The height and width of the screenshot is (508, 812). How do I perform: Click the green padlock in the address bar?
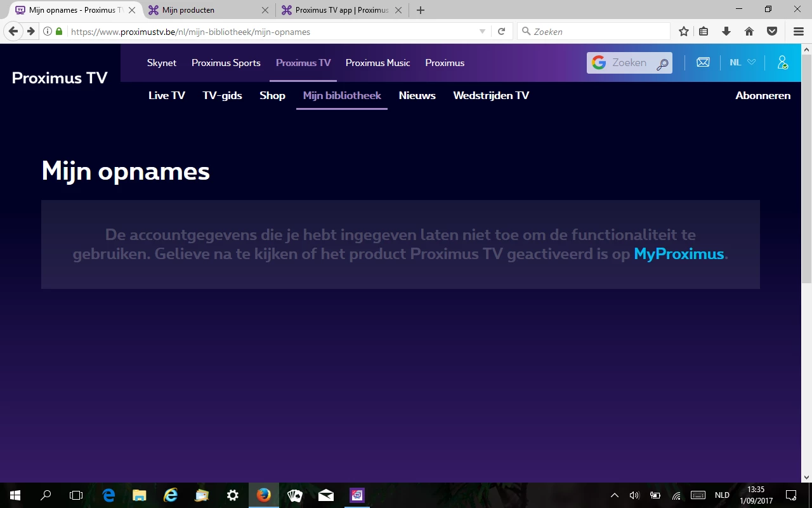point(59,31)
